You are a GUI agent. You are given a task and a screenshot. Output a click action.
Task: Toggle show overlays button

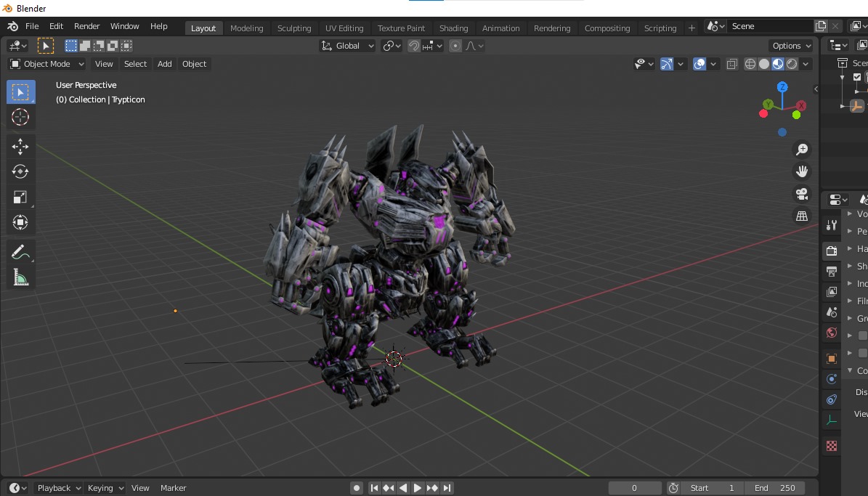699,64
